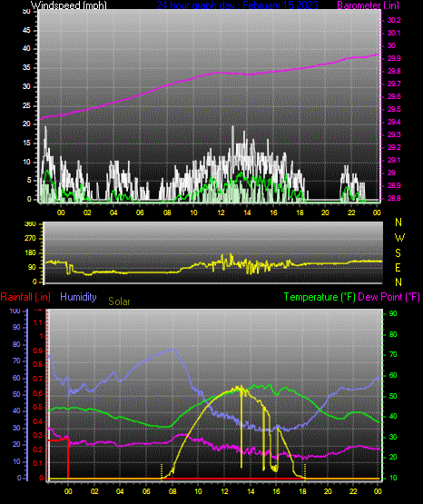Click the 'Barometer (.in)' axis title
The width and height of the screenshot is (423, 504).
(368, 5)
